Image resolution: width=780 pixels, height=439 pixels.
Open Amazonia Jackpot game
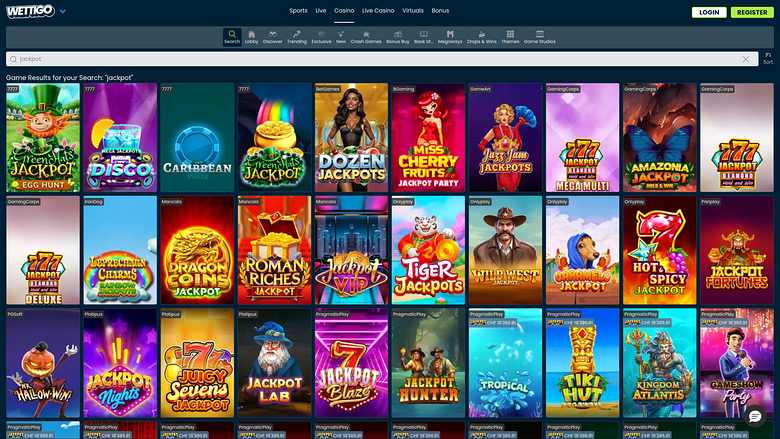tap(660, 138)
